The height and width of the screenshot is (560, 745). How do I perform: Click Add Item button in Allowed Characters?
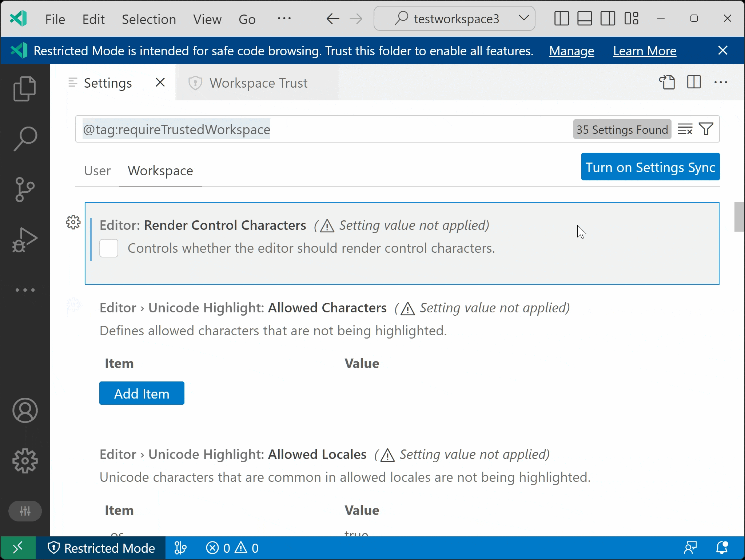pyautogui.click(x=142, y=393)
